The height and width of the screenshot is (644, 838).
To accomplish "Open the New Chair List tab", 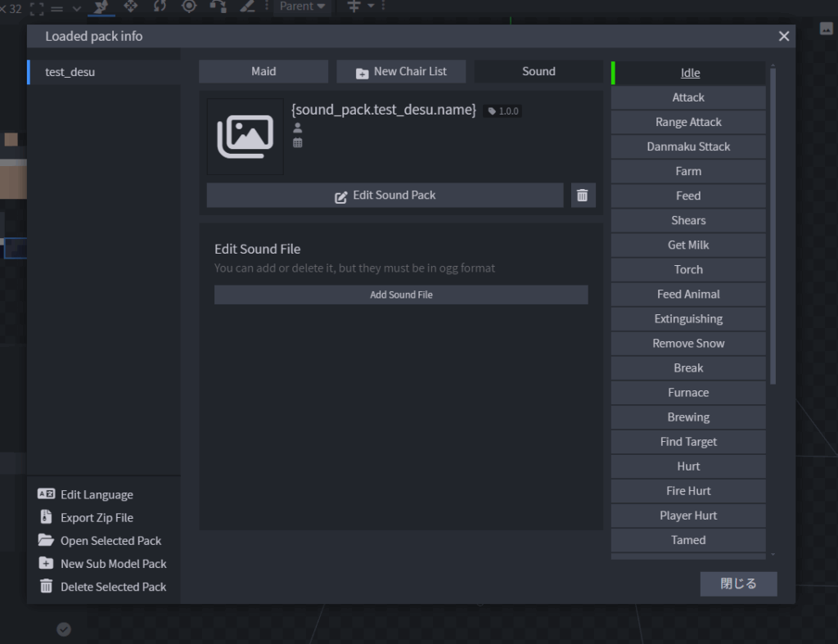I will coord(401,71).
